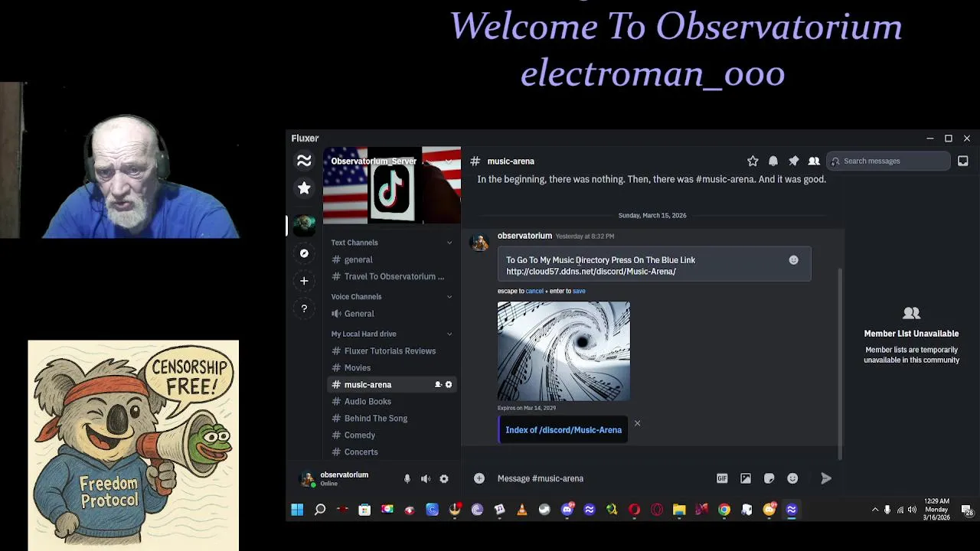Open the Behind The Song channel
The image size is (980, 551).
(392, 419)
